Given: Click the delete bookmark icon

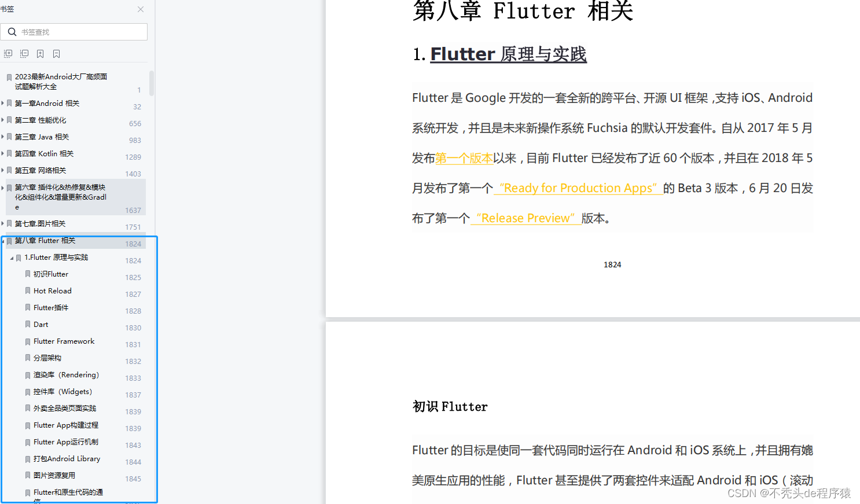Looking at the screenshot, I should [57, 54].
